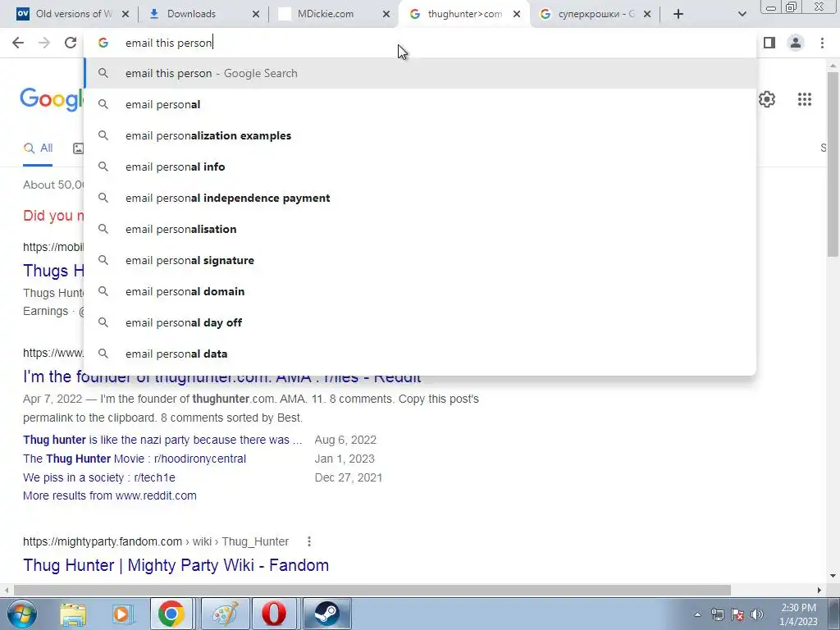The height and width of the screenshot is (630, 840).
Task: Close the Downloads tab
Action: tap(256, 14)
